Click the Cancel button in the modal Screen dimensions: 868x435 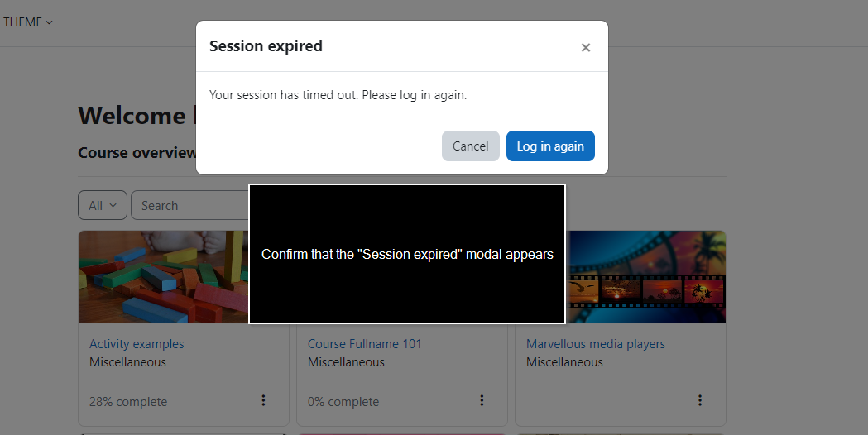click(471, 146)
